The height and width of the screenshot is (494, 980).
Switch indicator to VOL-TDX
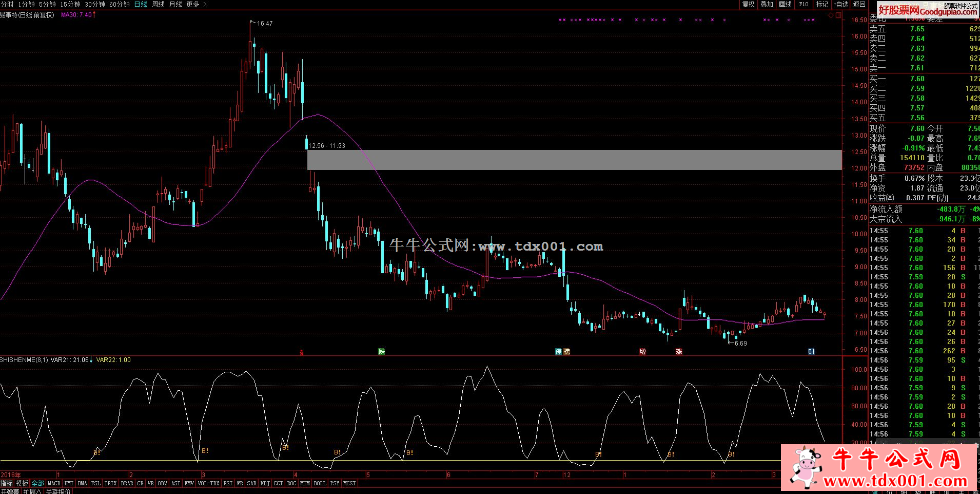click(x=209, y=483)
